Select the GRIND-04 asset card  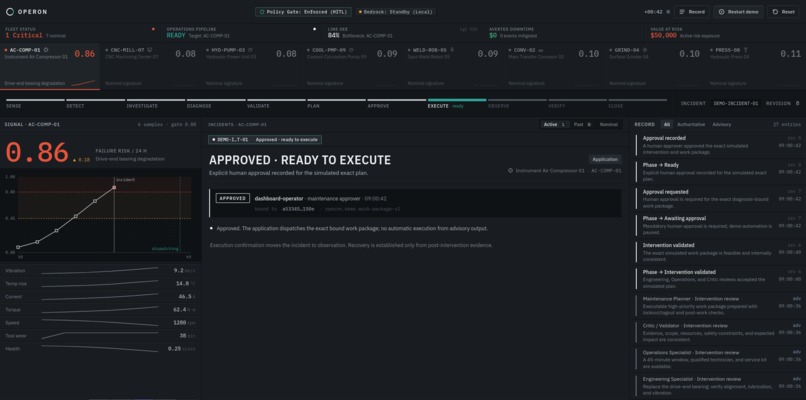(654, 66)
